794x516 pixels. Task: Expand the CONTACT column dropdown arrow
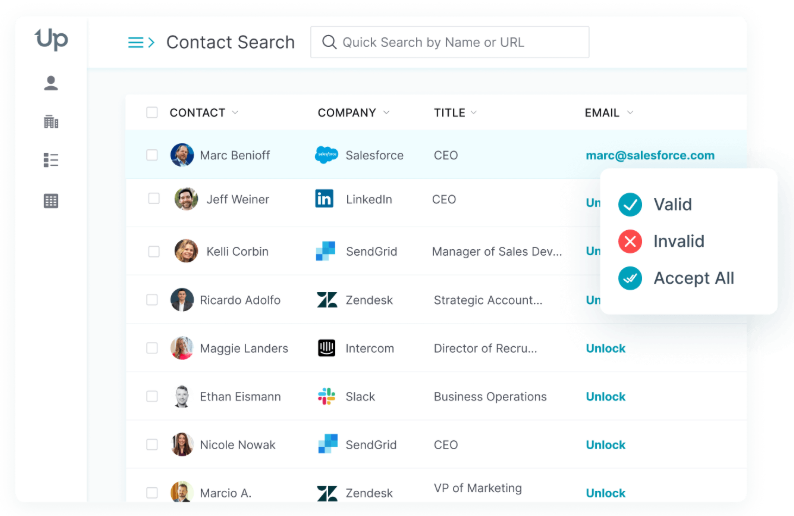[x=235, y=112]
